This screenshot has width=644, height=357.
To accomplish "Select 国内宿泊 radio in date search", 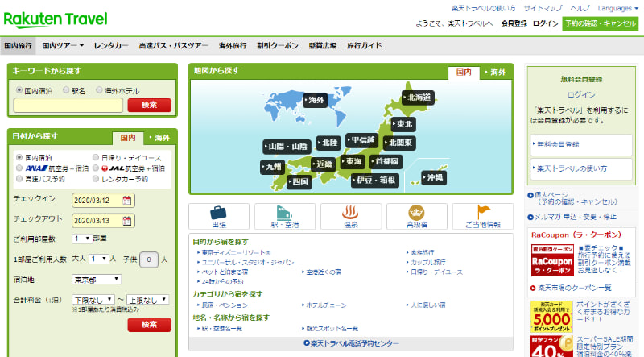I will [19, 157].
